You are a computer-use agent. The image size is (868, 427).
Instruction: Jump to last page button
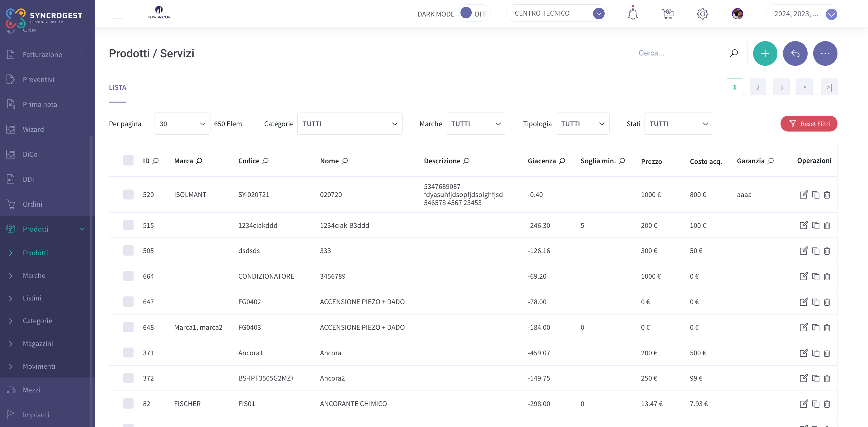[x=829, y=87]
